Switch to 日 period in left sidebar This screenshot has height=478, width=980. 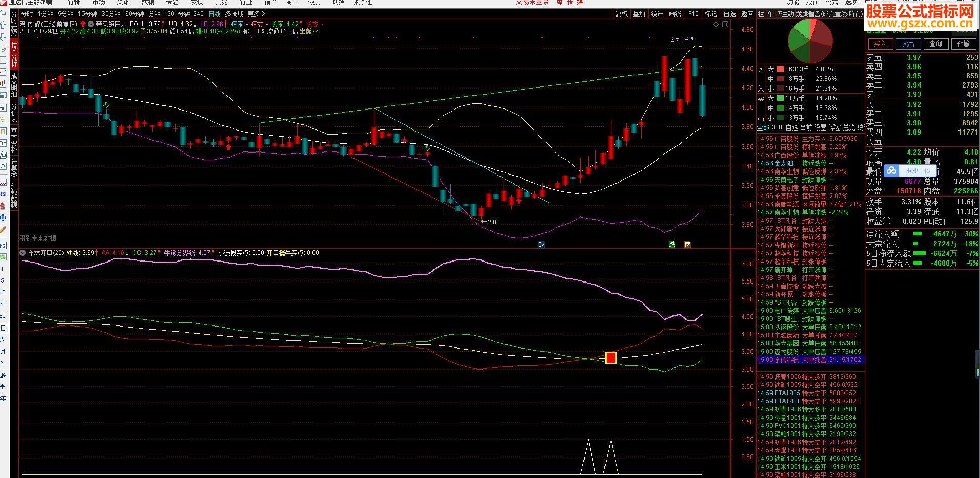[3, 328]
